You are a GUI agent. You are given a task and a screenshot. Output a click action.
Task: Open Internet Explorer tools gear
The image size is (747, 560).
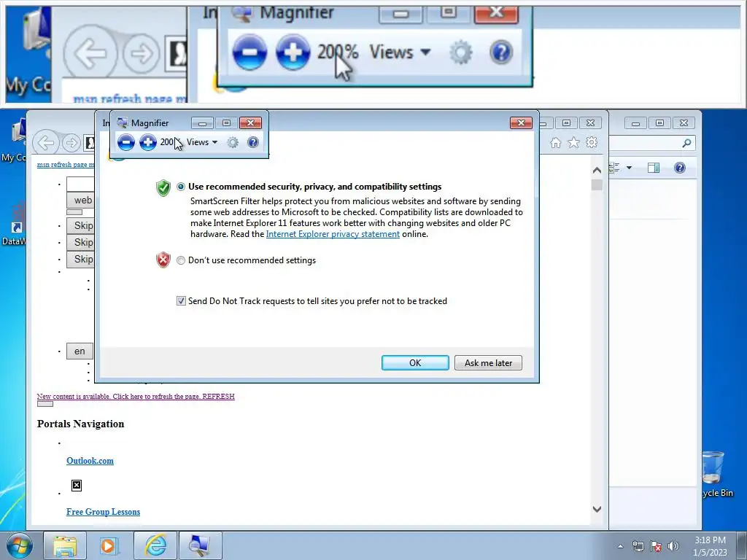click(x=591, y=142)
